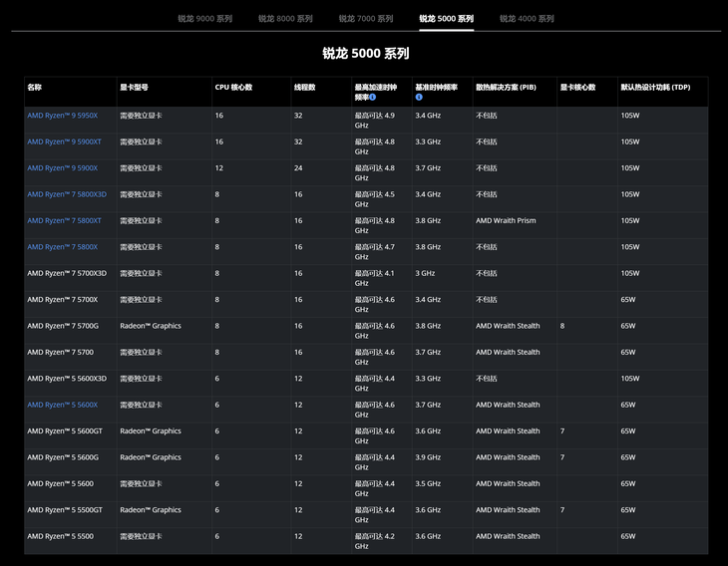
Task: Click the AMD Ryzen 7 5700G row name
Action: click(x=63, y=326)
